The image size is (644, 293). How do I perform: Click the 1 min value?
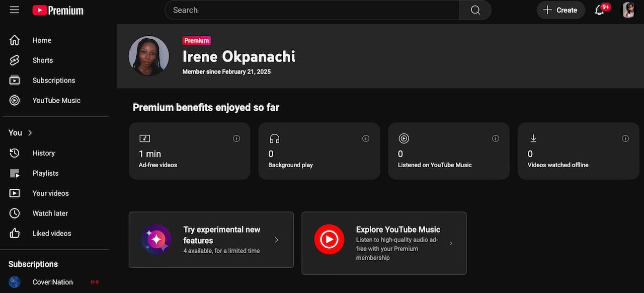(x=150, y=154)
